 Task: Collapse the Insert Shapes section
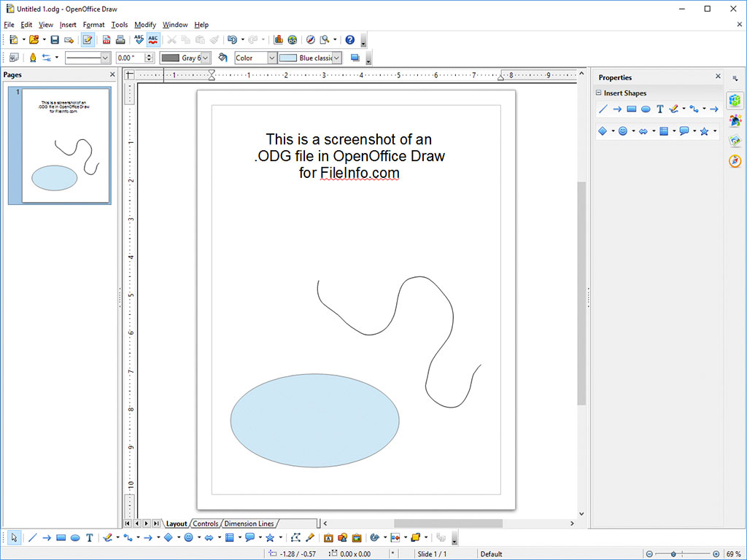pos(599,93)
